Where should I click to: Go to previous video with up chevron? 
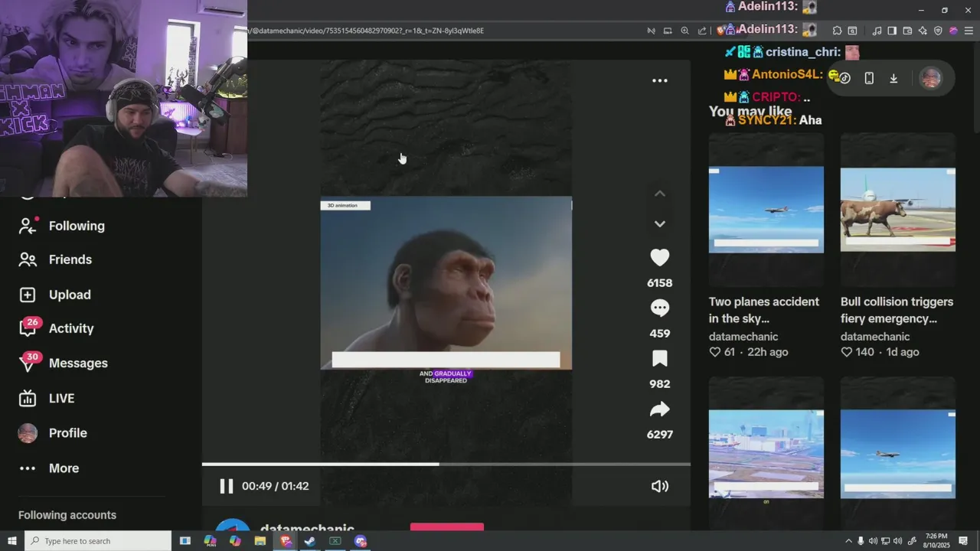(x=659, y=194)
